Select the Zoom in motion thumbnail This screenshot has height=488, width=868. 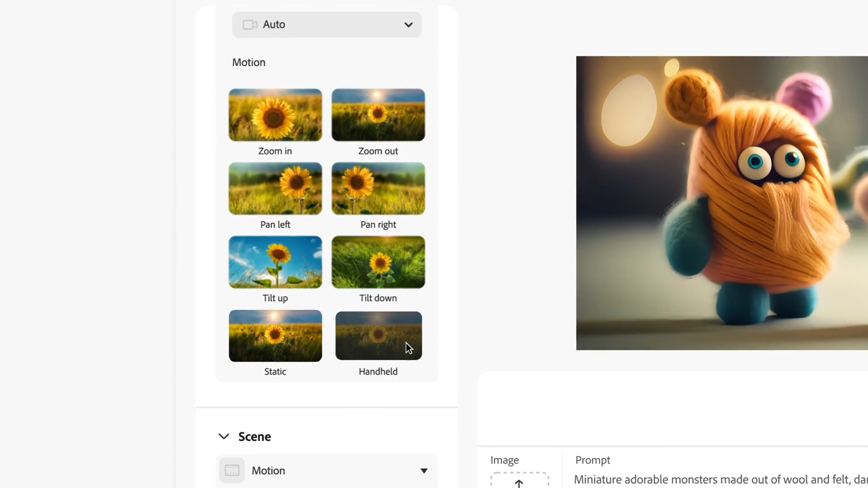(275, 115)
